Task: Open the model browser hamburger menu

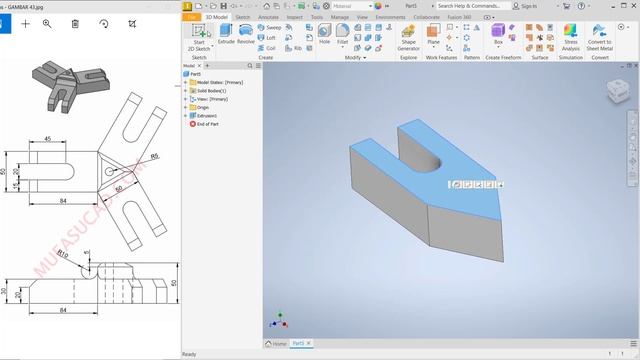Action: (x=258, y=66)
